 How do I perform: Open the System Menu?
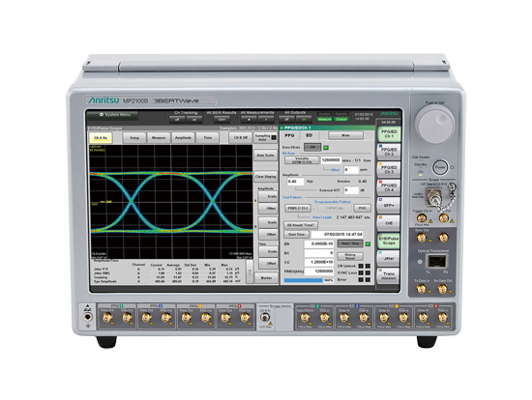click(x=112, y=115)
